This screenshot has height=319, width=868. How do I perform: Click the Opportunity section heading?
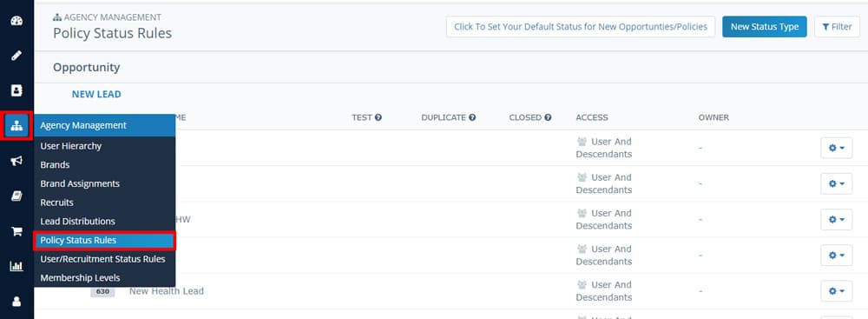point(86,67)
